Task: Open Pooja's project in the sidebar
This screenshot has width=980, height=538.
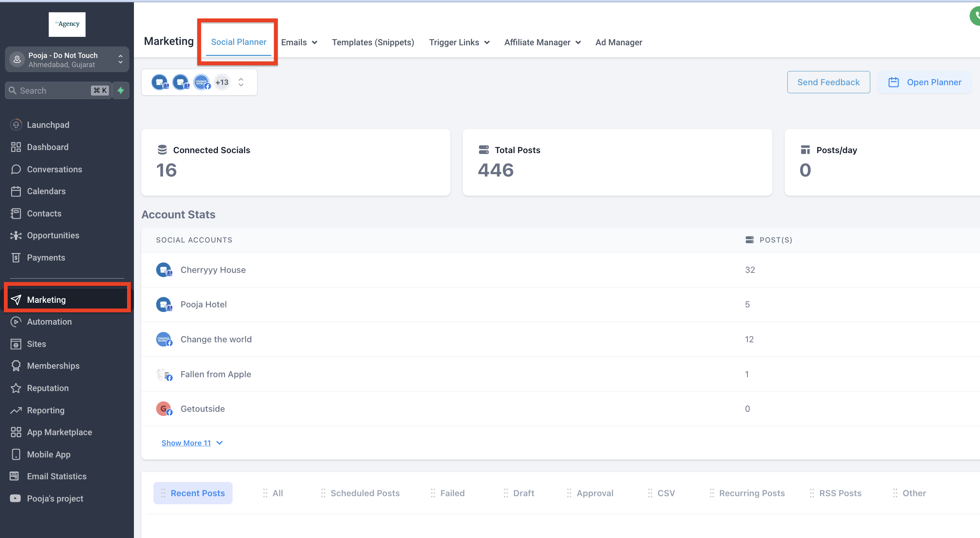Action: pyautogui.click(x=55, y=498)
